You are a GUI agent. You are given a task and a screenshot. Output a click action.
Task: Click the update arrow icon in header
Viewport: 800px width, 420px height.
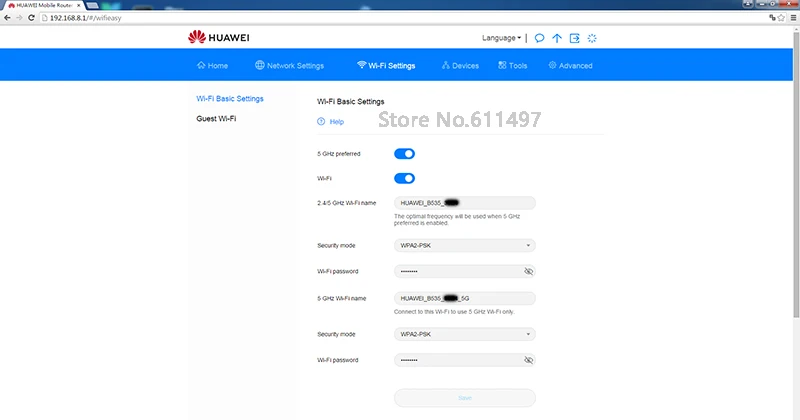(557, 38)
